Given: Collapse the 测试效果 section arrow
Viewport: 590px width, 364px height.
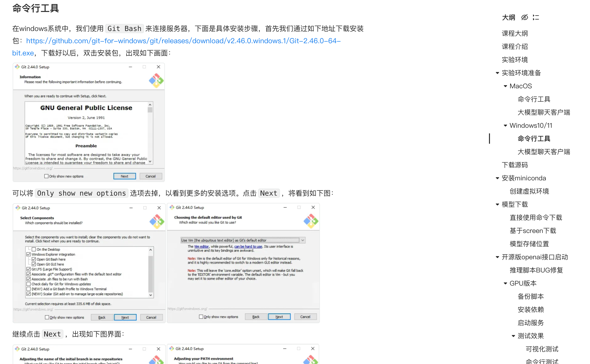Looking at the screenshot, I should pos(513,336).
